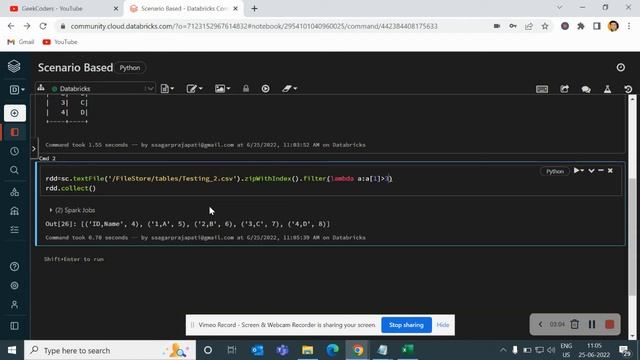Collapse the Vimeo recorder panel arrow

(x=540, y=324)
